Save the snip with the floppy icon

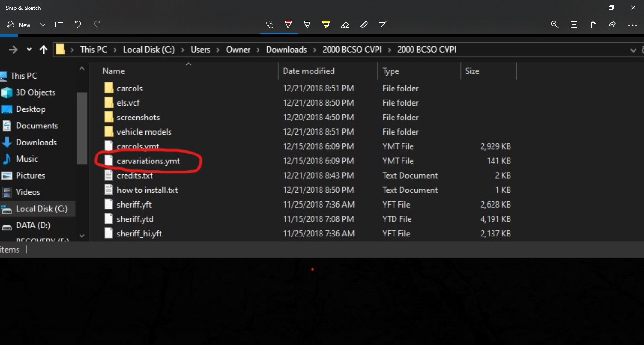[x=574, y=25]
